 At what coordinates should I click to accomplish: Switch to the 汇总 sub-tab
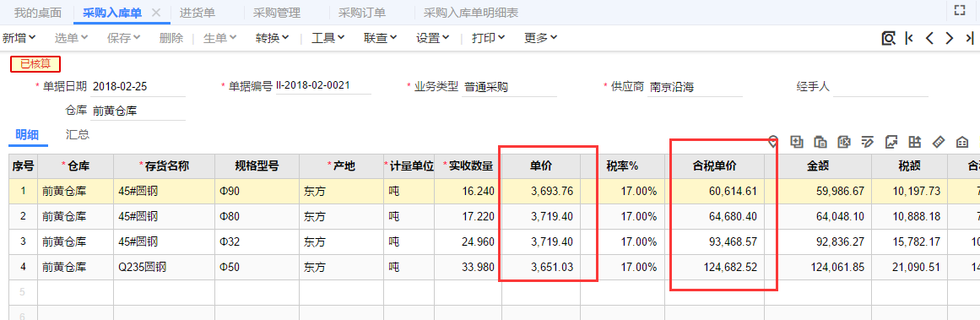(77, 133)
